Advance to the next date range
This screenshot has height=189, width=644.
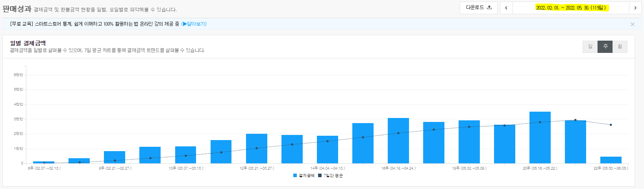coord(635,8)
